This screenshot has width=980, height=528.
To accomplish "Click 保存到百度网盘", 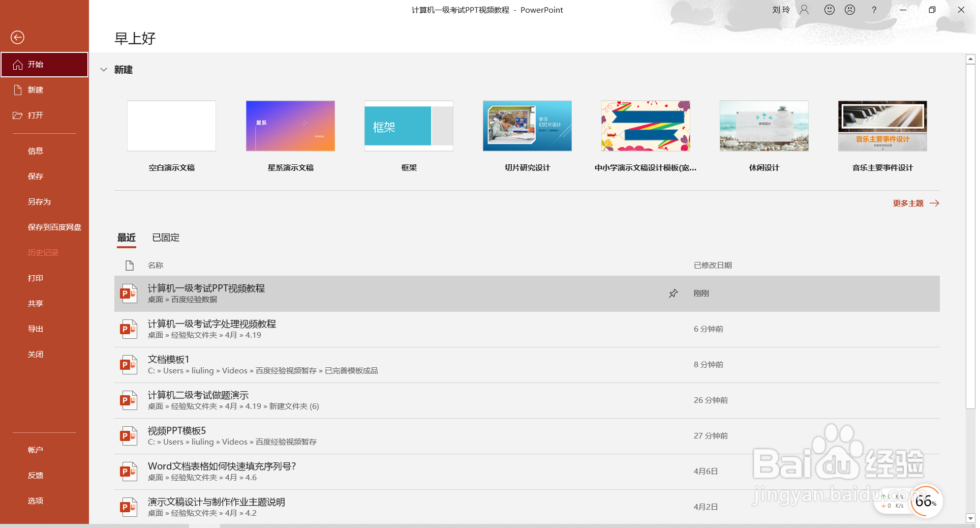I will 44,227.
